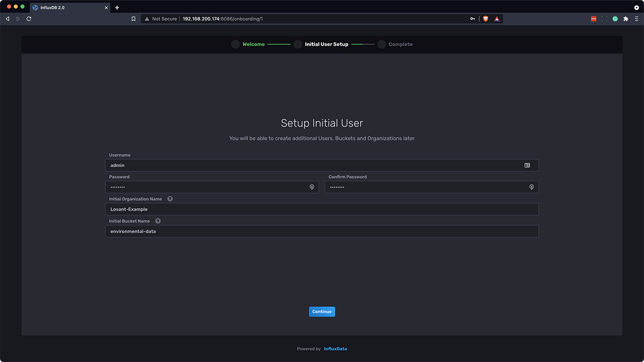
Task: Click the Setup Initial User heading
Action: pos(322,123)
